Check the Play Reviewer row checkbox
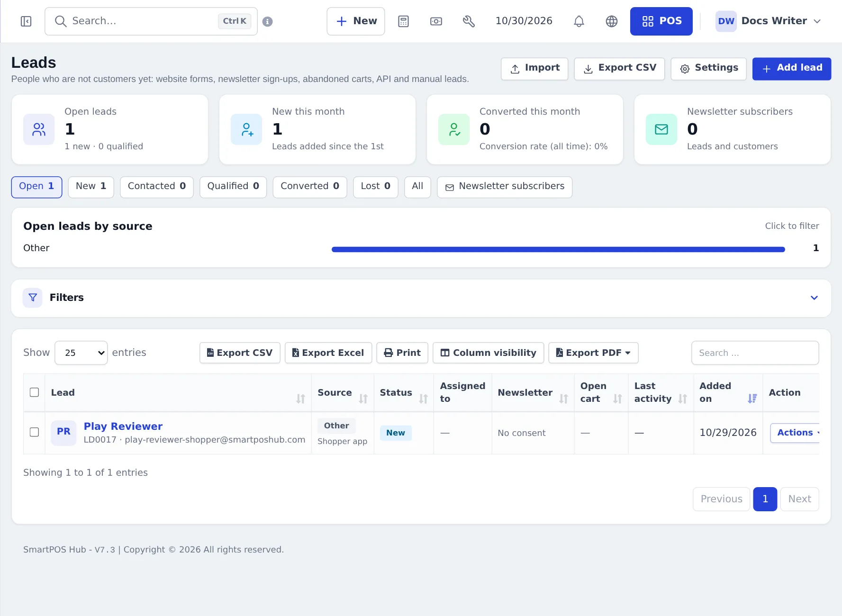This screenshot has width=842, height=616. pyautogui.click(x=34, y=432)
